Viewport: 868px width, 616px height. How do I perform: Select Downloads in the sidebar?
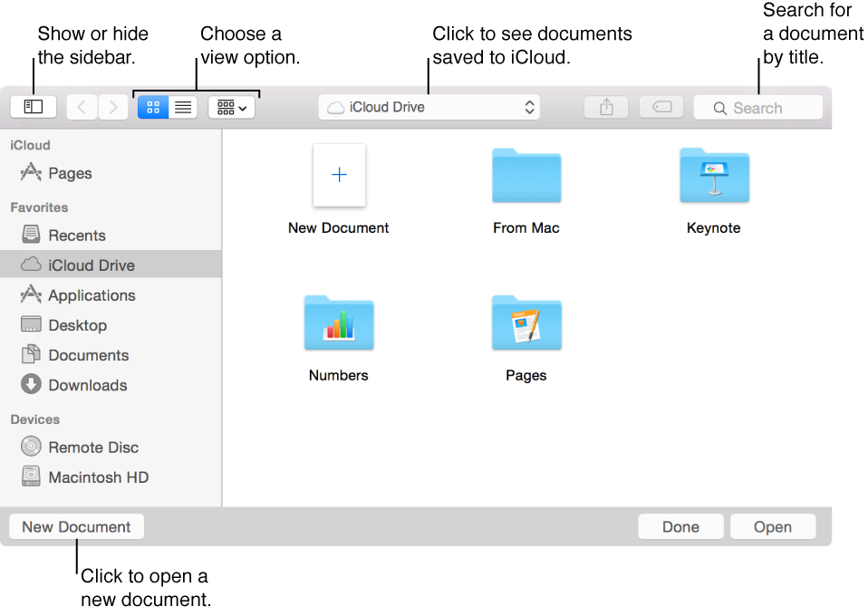tap(111, 385)
